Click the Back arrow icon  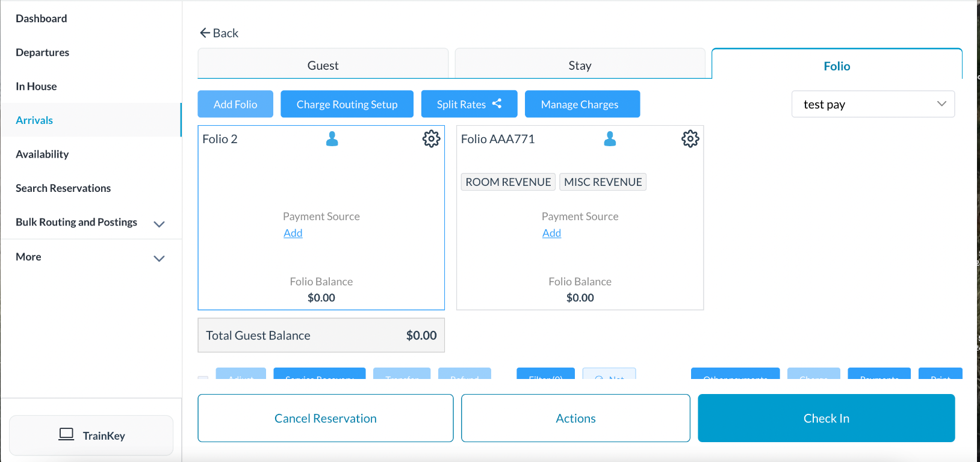[205, 33]
